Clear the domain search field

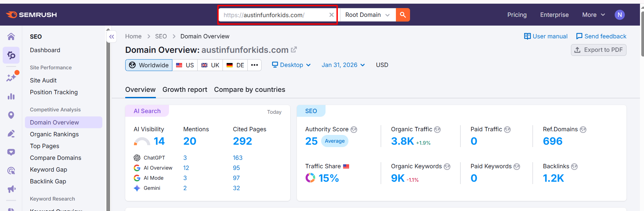coord(331,15)
